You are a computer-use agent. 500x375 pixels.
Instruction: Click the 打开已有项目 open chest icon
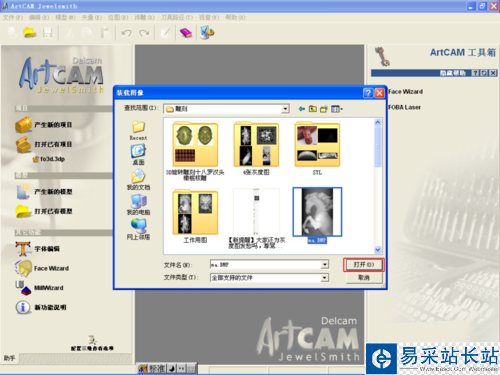coord(23,144)
